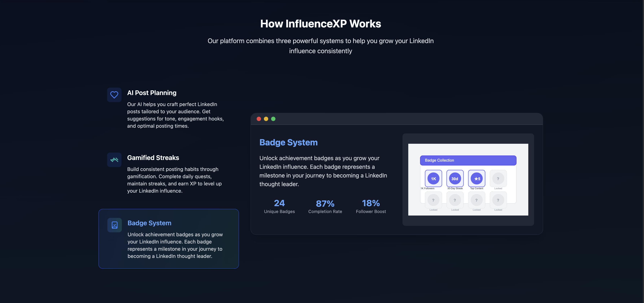
Task: Click the platform subtitle under main heading
Action: [321, 46]
